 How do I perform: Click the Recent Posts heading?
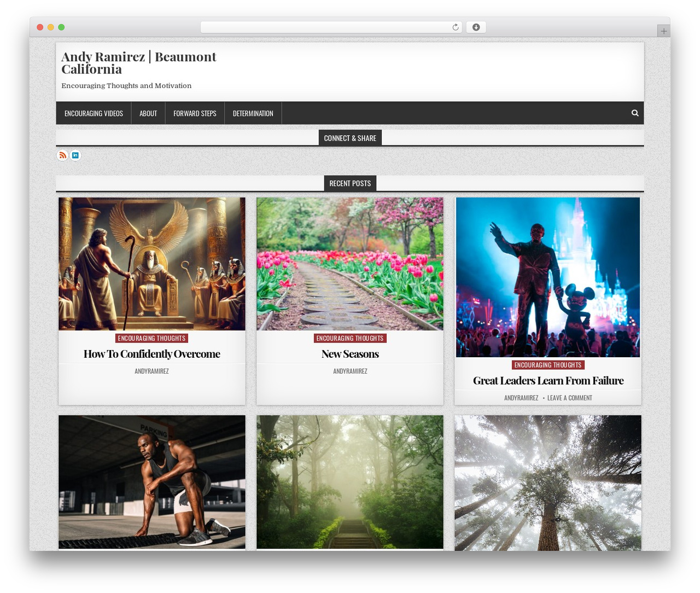[350, 183]
